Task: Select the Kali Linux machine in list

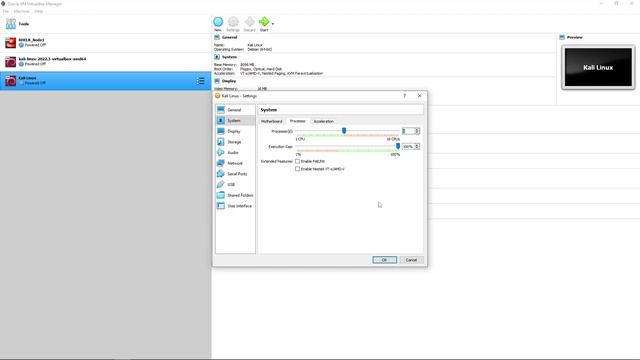Action: tap(105, 80)
